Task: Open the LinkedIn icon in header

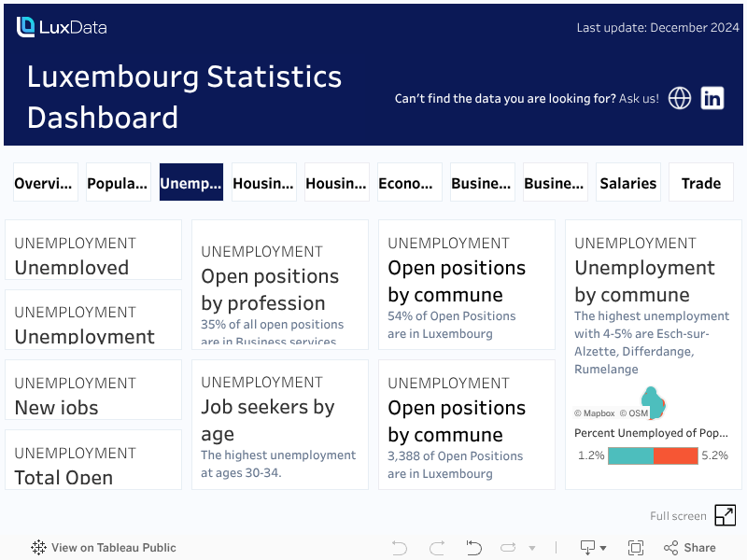Action: point(712,98)
